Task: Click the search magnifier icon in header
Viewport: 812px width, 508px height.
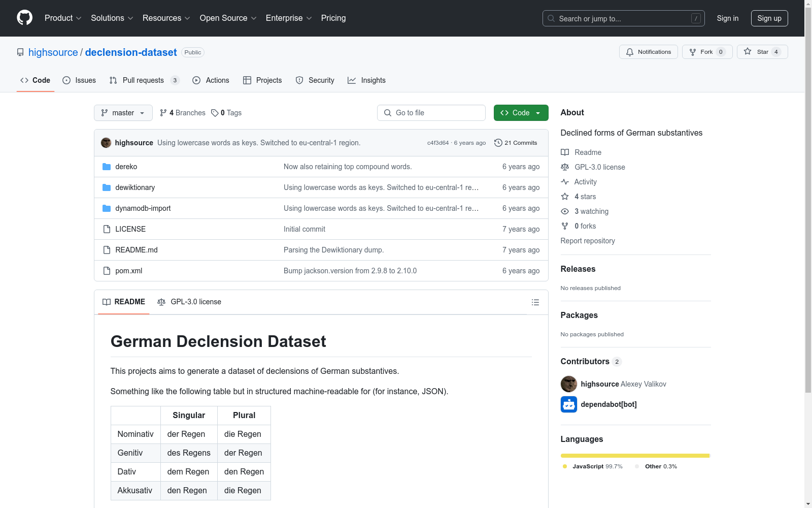Action: coord(551,18)
